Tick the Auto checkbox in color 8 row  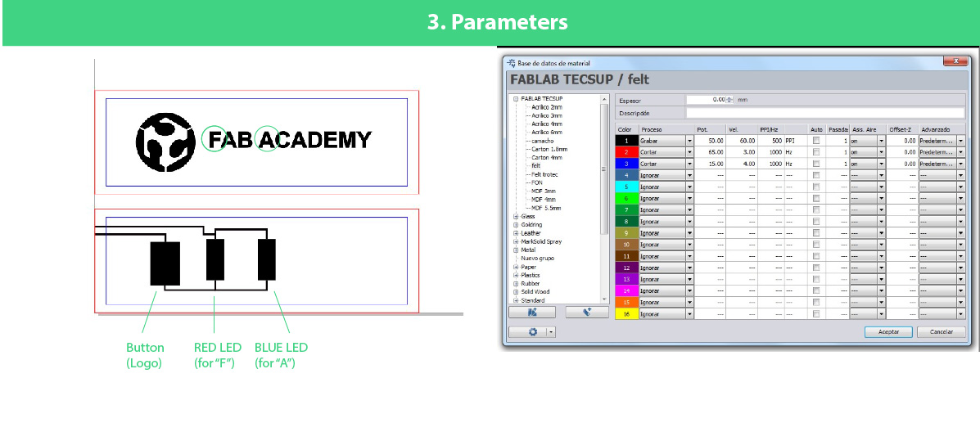[815, 222]
